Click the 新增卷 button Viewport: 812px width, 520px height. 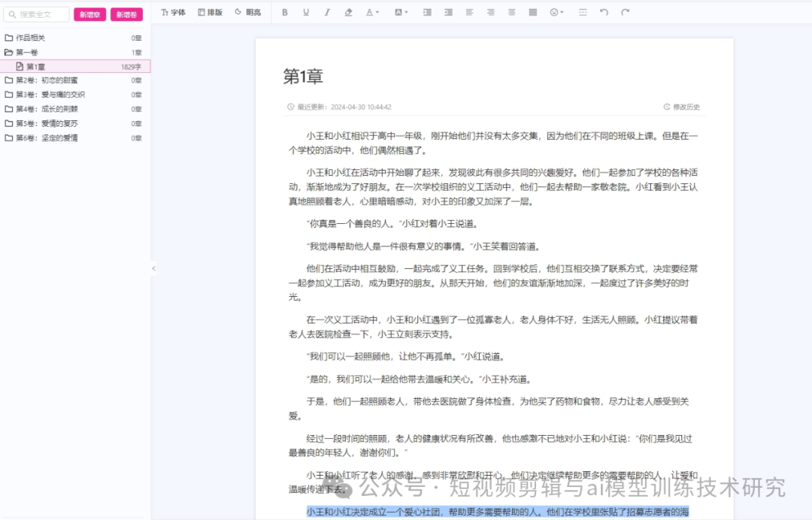126,14
